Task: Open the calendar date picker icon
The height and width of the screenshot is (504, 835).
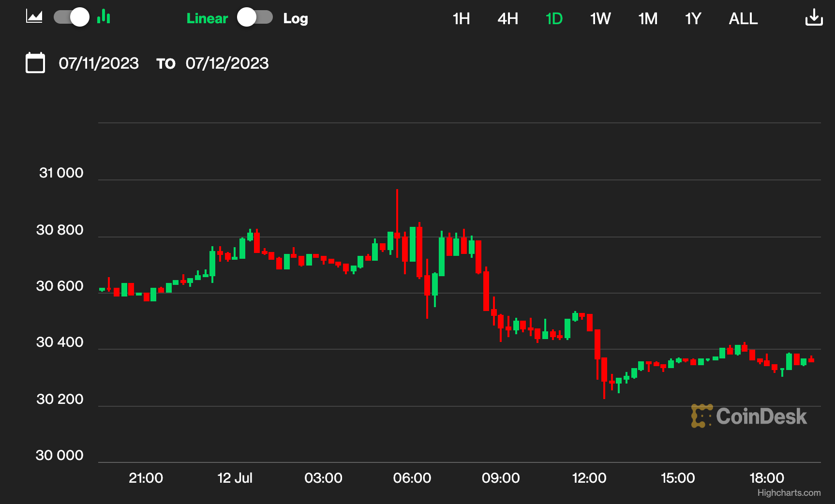Action: 35,63
